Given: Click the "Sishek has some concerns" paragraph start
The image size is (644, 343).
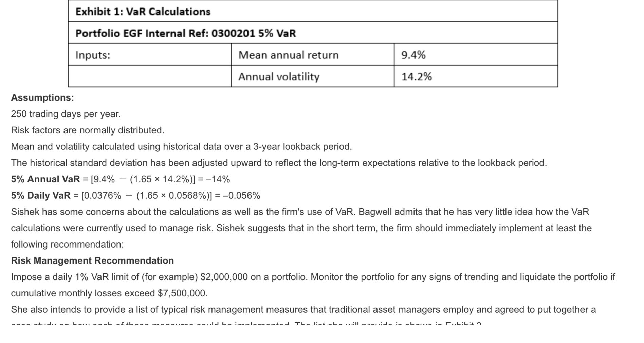Looking at the screenshot, I should (48, 212).
